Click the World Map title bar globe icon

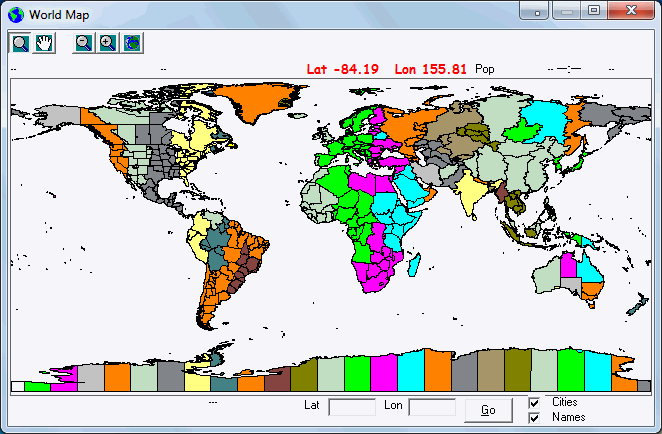16,15
